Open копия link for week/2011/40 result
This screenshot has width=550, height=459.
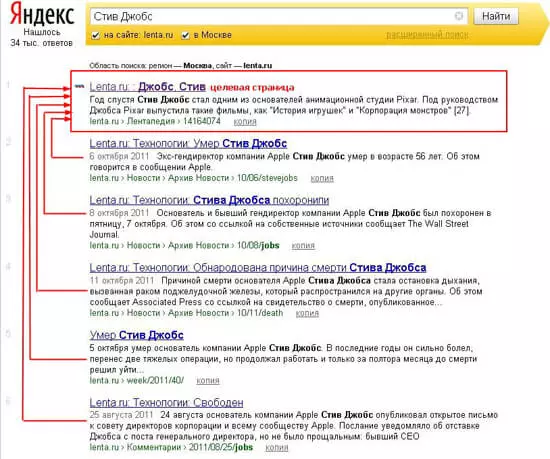point(208,380)
